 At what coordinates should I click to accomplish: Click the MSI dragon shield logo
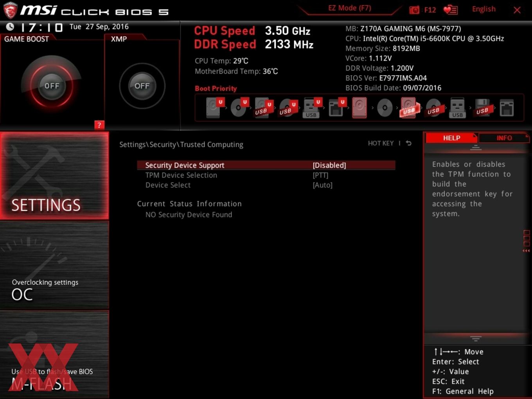point(10,10)
